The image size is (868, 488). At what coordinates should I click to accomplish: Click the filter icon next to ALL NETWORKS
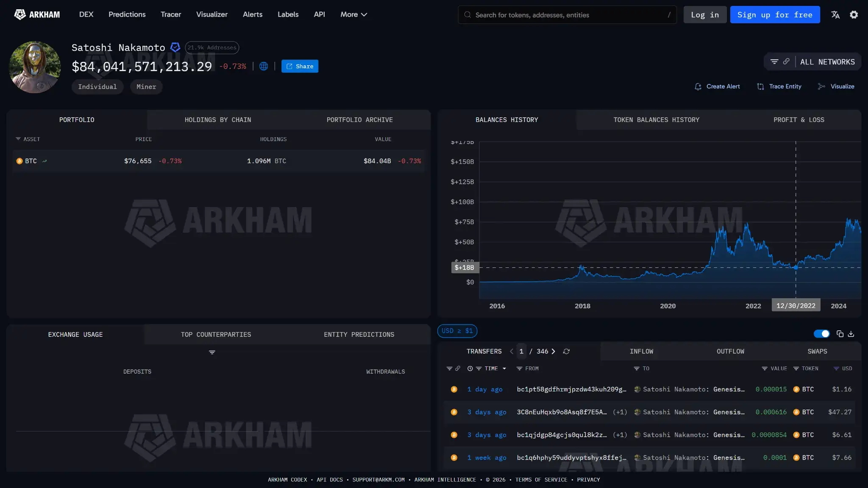pyautogui.click(x=774, y=62)
